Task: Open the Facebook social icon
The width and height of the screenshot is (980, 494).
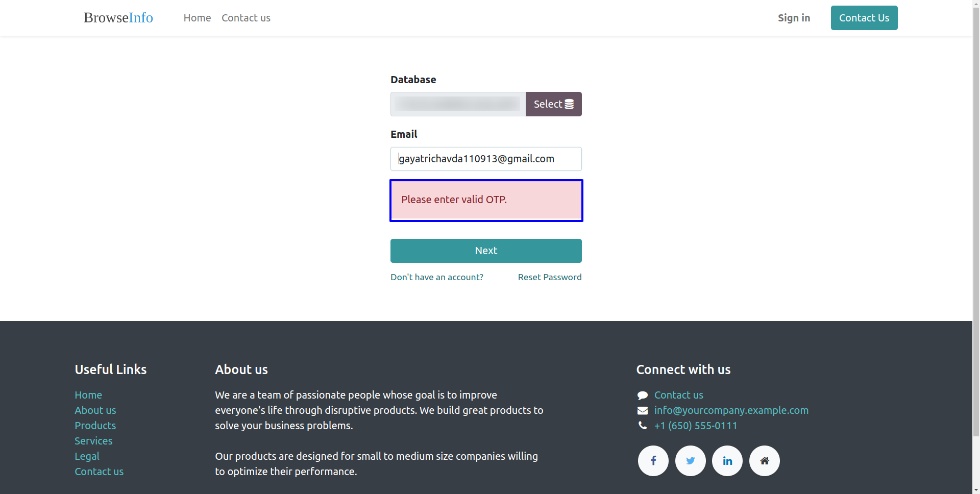Action: [x=653, y=461]
